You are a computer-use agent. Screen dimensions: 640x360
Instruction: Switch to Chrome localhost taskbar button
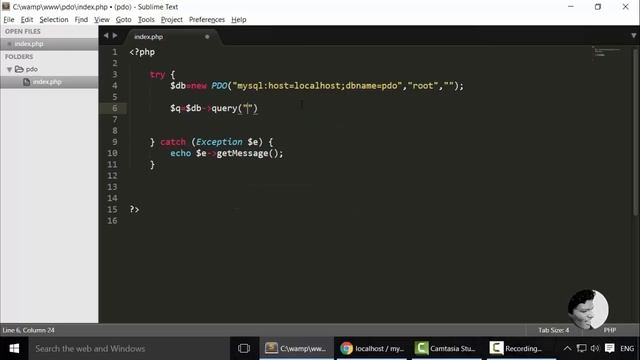click(x=372, y=349)
